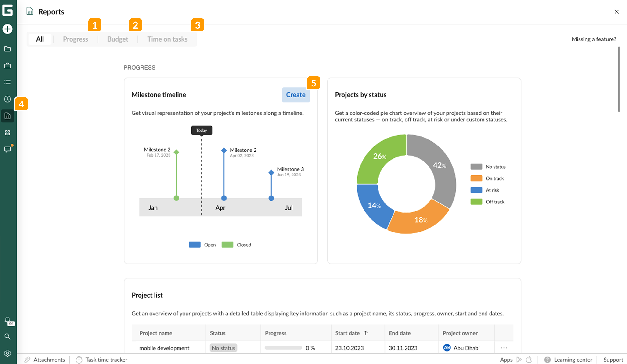
Task: Click the plus icon to create new project
Action: pyautogui.click(x=7, y=29)
